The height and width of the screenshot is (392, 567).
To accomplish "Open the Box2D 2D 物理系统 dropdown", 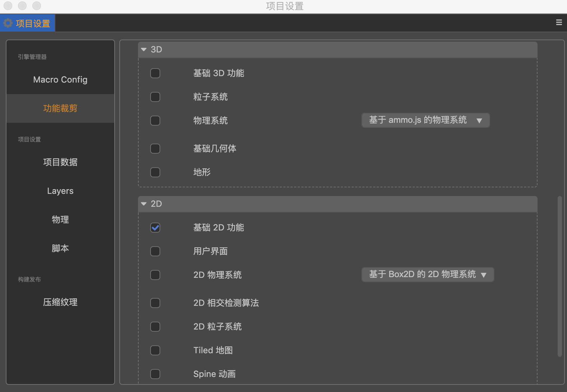I will pos(428,275).
